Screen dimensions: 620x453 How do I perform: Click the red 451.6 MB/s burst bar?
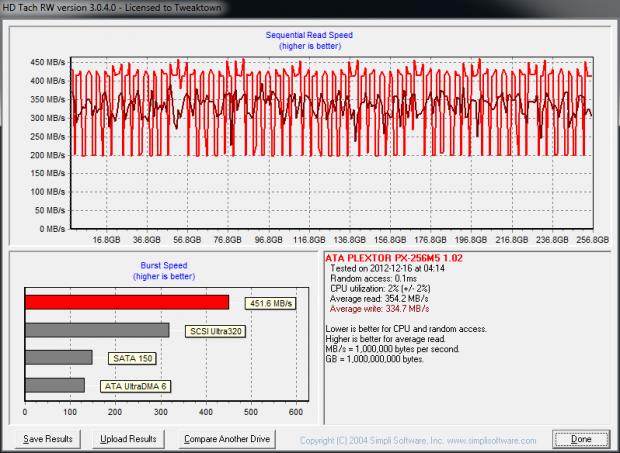(127, 302)
